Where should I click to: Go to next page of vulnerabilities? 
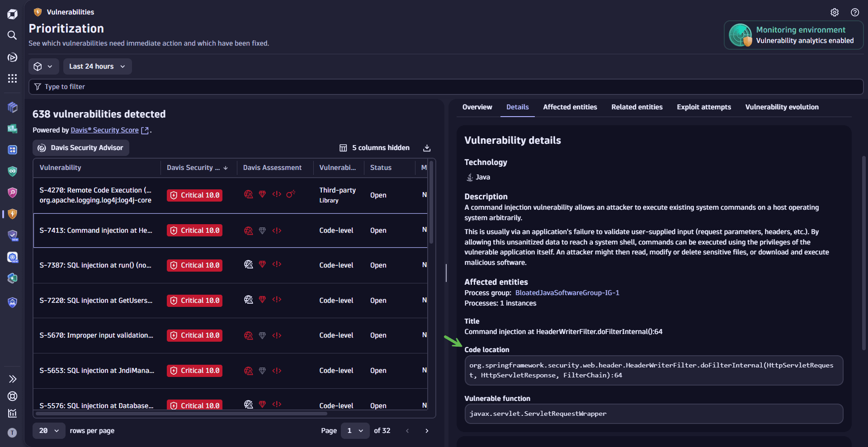pos(427,431)
